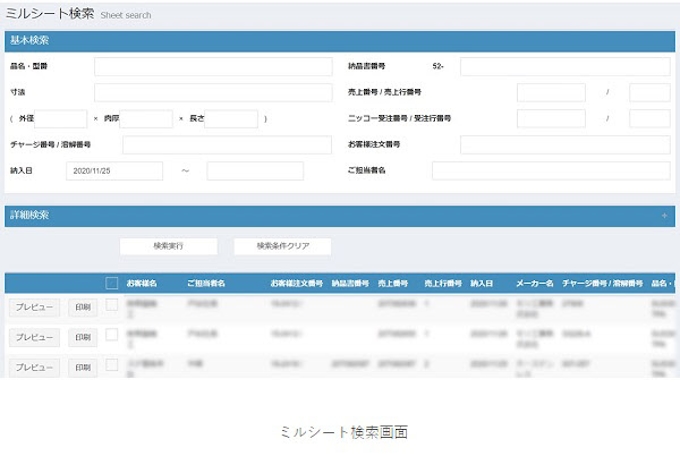Image resolution: width=680 pixels, height=456 pixels.
Task: Expand the 詳細検索 panel with plus icon
Action: 664,215
